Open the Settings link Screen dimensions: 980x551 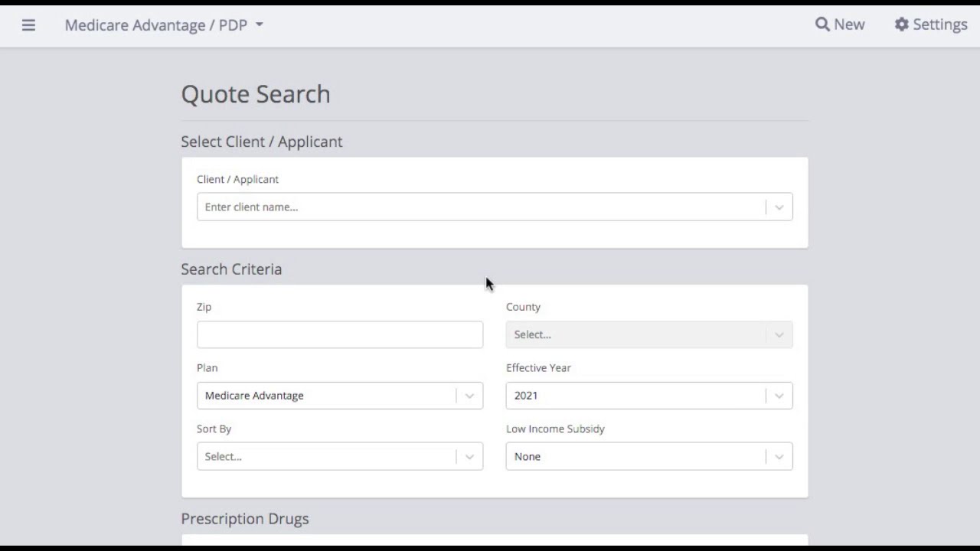pos(931,24)
